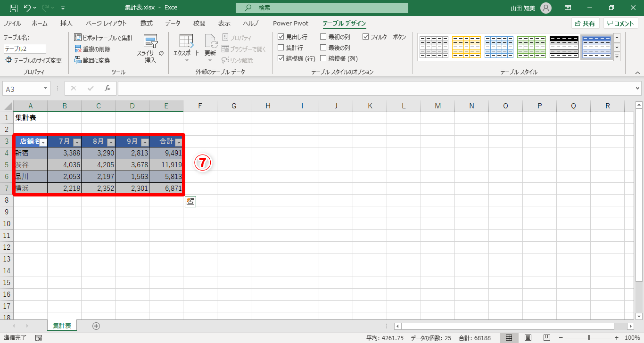Image resolution: width=644 pixels, height=343 pixels.
Task: Open filter dropdown for 店舗名 column
Action: pos(43,142)
